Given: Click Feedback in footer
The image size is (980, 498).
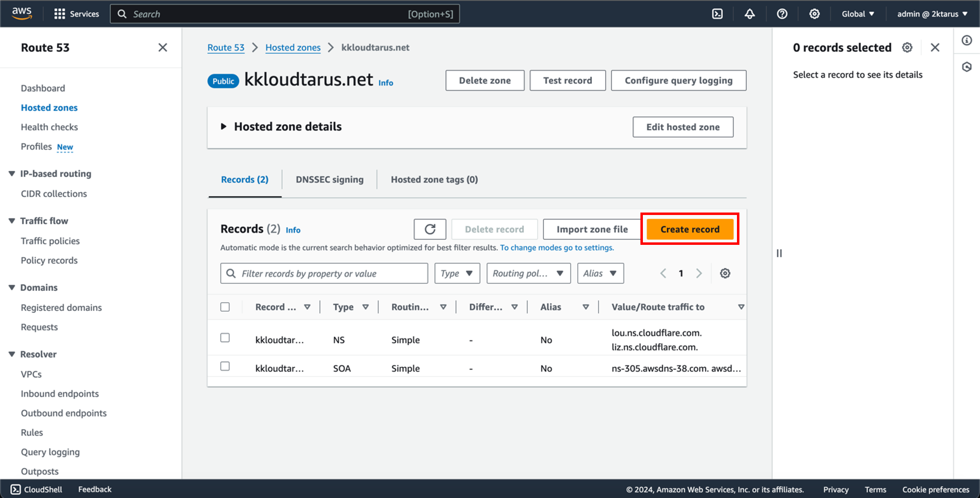Looking at the screenshot, I should tap(95, 489).
